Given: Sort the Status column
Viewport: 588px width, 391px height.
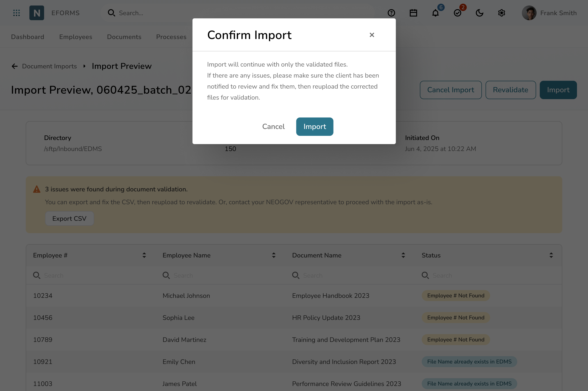Looking at the screenshot, I should (x=551, y=255).
